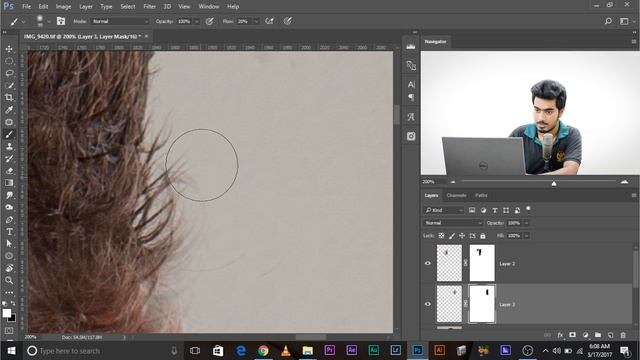Select the Horizontal Type tool
Screen dimensions: 640x360
click(x=9, y=231)
